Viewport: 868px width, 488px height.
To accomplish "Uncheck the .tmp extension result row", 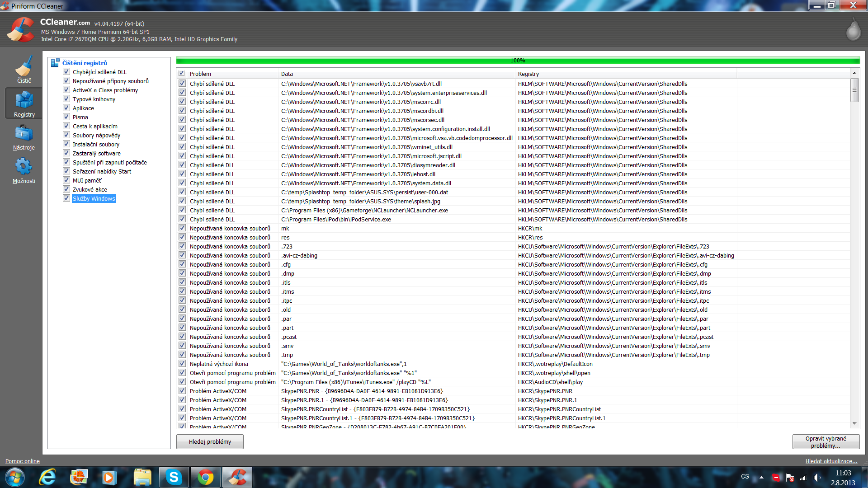I will point(182,355).
